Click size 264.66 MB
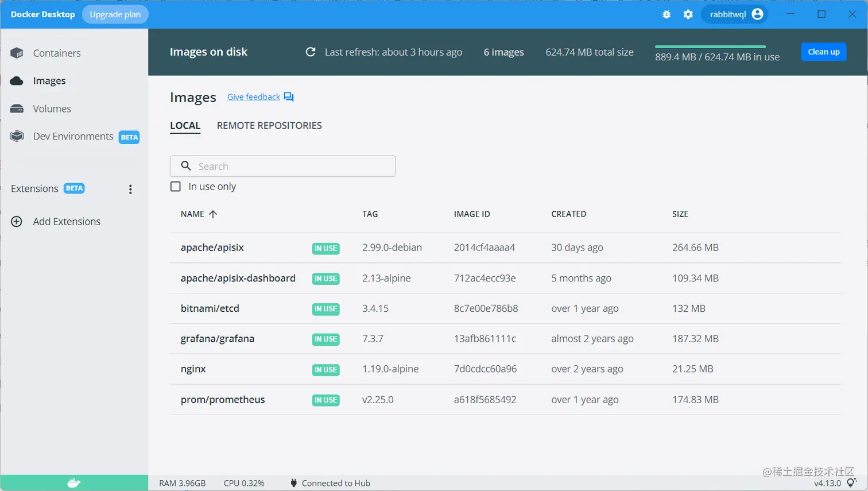The width and height of the screenshot is (868, 491). tap(695, 248)
